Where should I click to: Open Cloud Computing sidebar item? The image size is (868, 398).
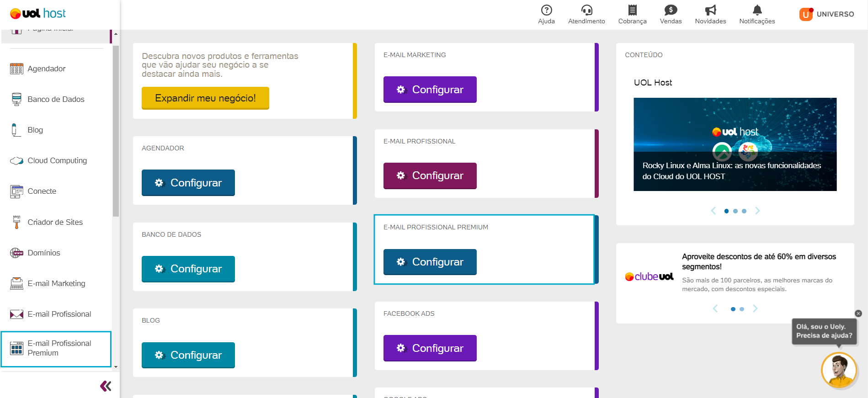[x=56, y=161]
